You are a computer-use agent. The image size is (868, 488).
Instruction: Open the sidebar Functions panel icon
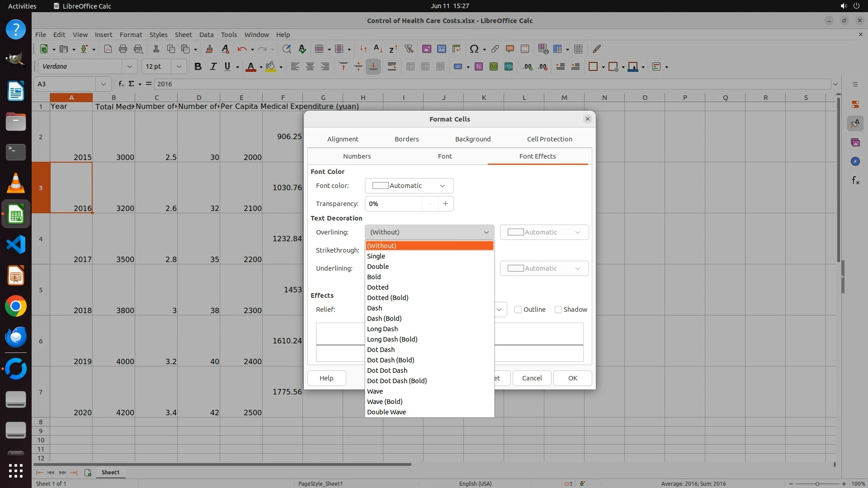(855, 181)
